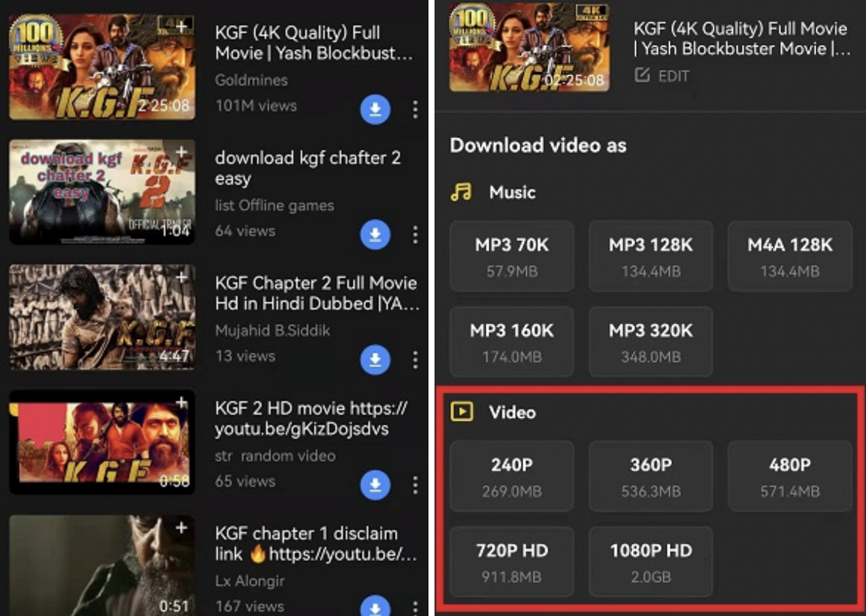Open more options for KGF (4K Quality) video
Viewport: 866px width, 616px height.
pyautogui.click(x=415, y=109)
